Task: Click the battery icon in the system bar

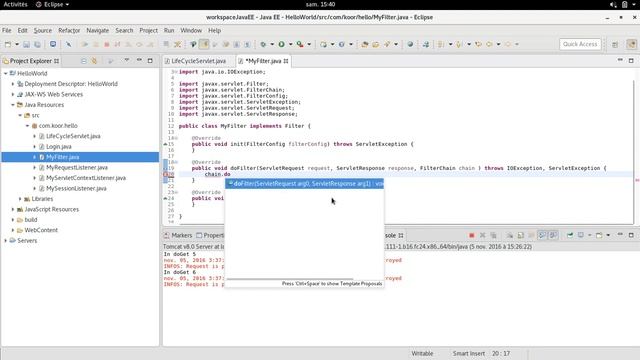Action: click(x=624, y=4)
